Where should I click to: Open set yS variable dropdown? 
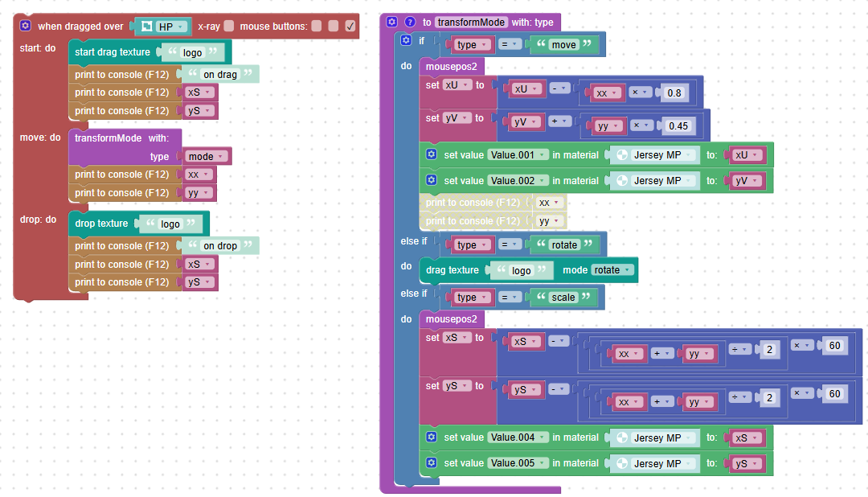click(x=457, y=386)
